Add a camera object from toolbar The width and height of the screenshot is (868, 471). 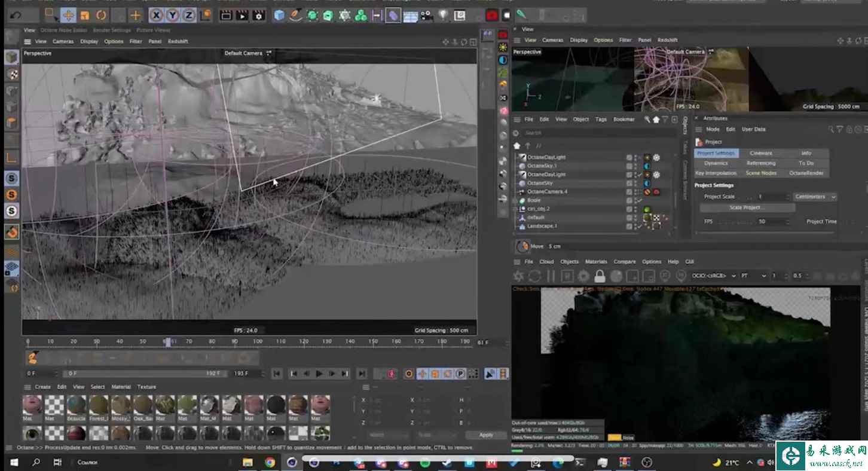click(x=427, y=15)
